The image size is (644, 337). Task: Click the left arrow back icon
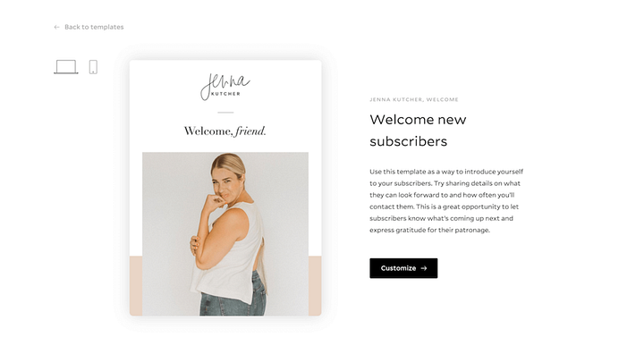(56, 27)
